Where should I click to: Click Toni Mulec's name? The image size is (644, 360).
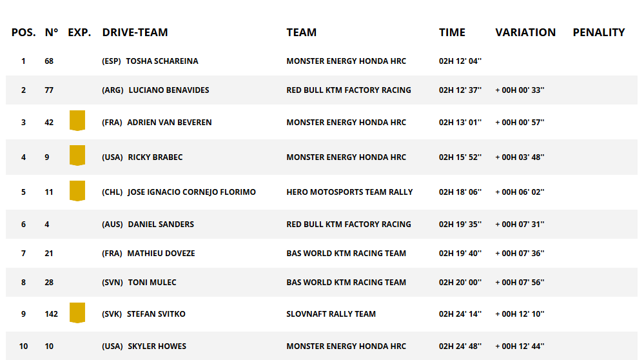click(x=152, y=283)
